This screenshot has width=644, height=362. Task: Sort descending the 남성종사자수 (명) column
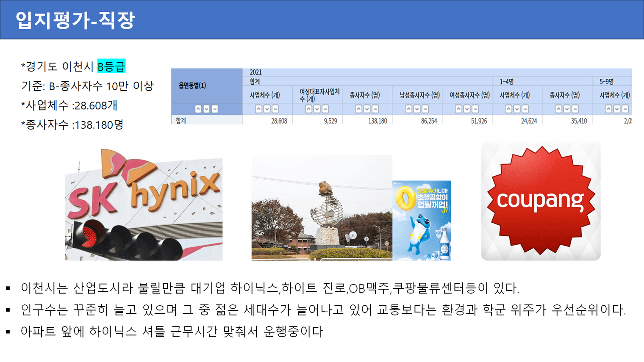417,109
